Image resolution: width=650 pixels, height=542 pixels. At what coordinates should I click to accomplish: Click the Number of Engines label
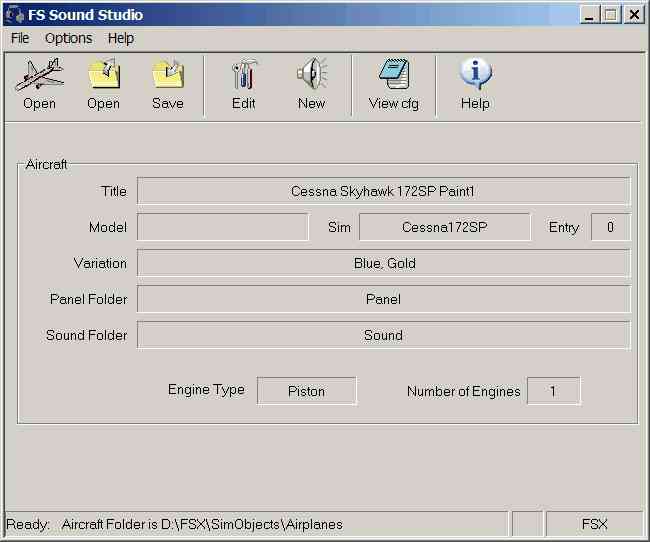click(x=463, y=391)
